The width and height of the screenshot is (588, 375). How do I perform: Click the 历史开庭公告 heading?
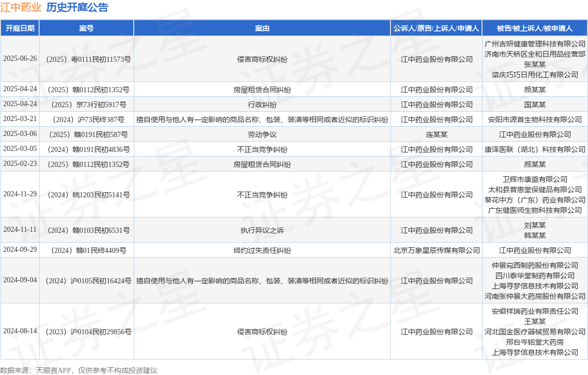tap(77, 8)
